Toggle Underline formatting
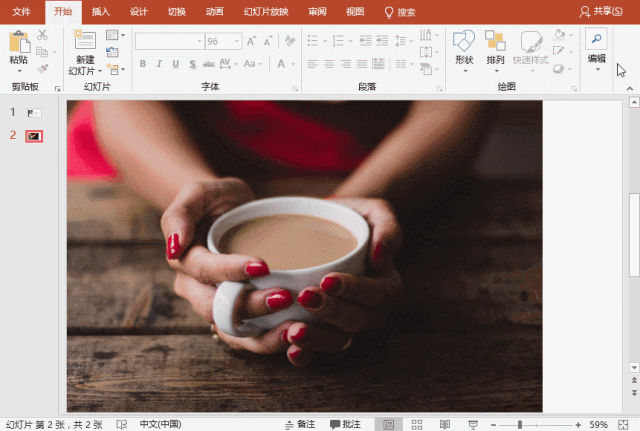This screenshot has width=640, height=431. 176,64
